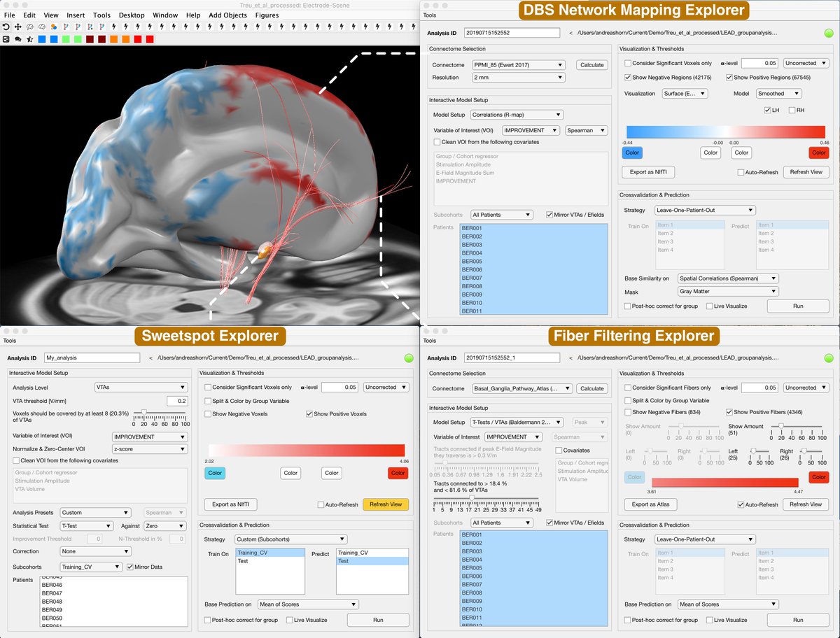
Task: Select the move/pan tool icon
Action: [18, 27]
